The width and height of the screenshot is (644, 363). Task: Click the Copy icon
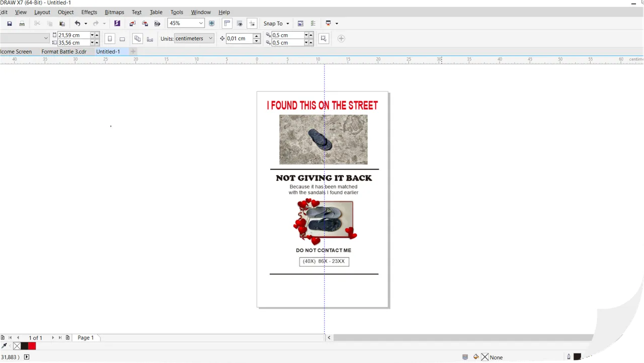tap(50, 24)
